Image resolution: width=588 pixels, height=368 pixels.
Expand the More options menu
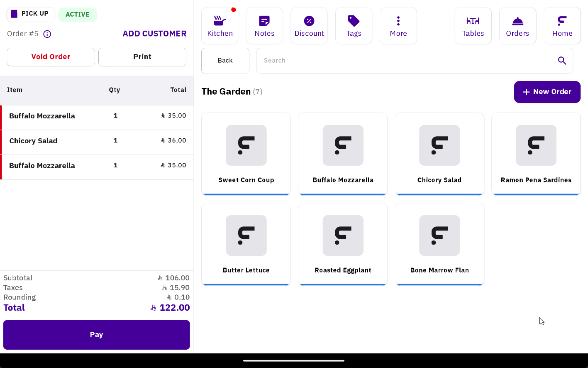pos(398,26)
